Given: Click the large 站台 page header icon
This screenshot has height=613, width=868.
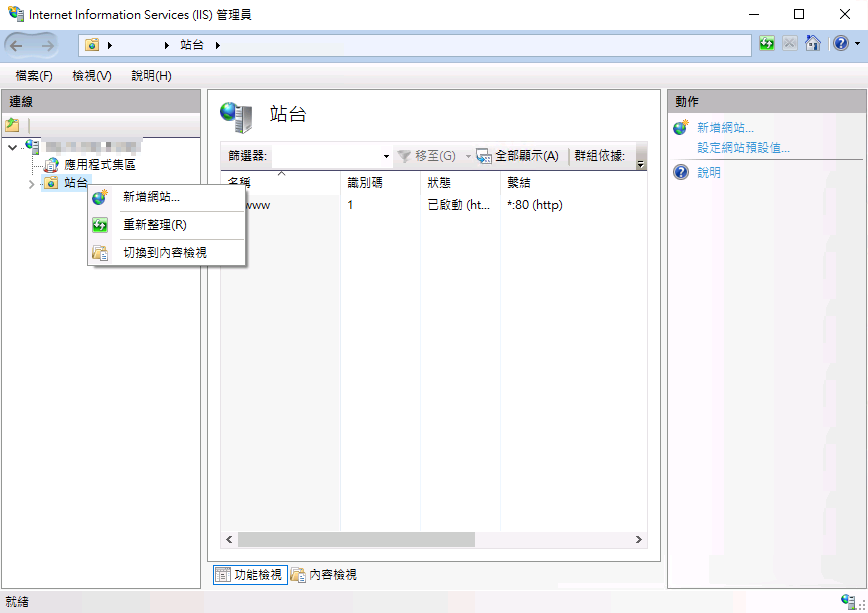Looking at the screenshot, I should pyautogui.click(x=236, y=117).
